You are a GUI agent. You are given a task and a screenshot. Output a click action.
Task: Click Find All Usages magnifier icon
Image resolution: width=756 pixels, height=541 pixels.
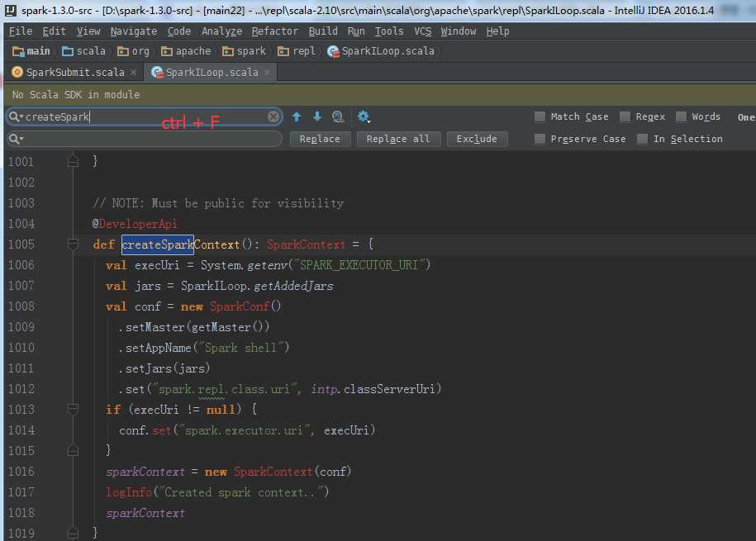click(x=338, y=116)
